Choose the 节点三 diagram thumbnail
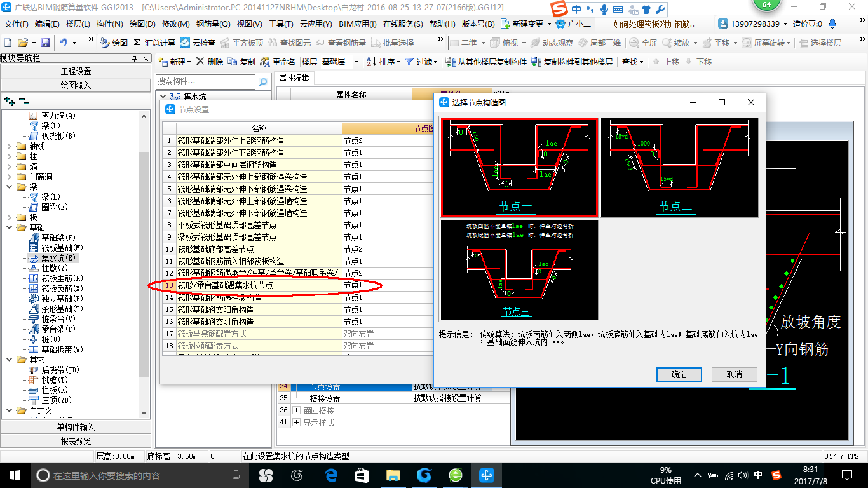The image size is (868, 488). (519, 270)
